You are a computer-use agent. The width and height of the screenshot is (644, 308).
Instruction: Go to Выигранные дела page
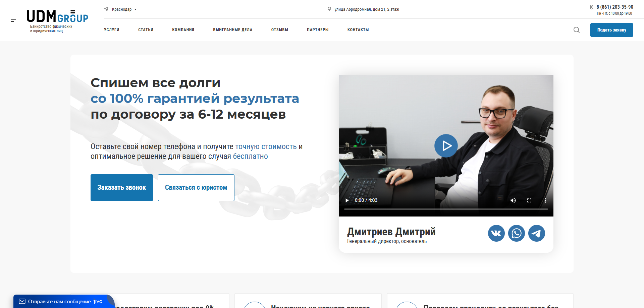[233, 30]
